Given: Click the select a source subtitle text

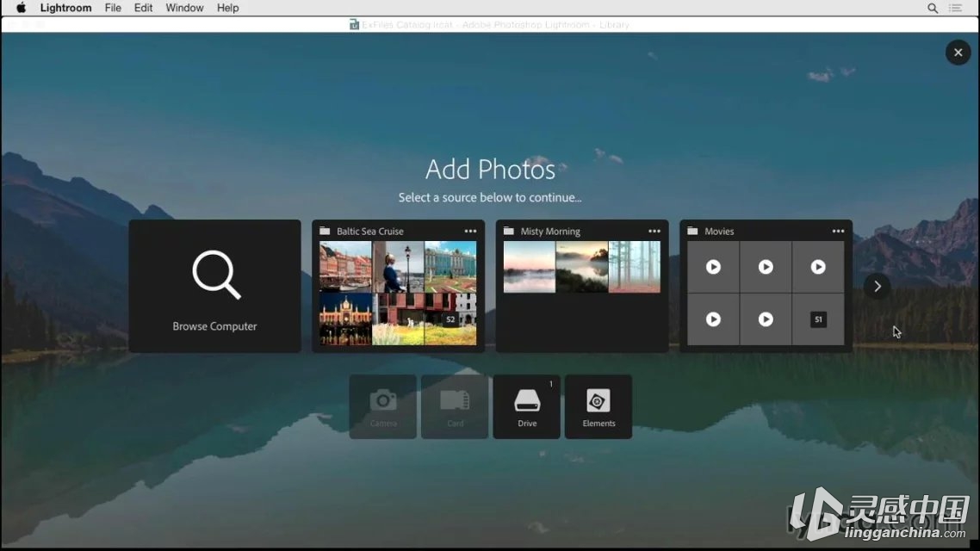Looking at the screenshot, I should tap(490, 197).
